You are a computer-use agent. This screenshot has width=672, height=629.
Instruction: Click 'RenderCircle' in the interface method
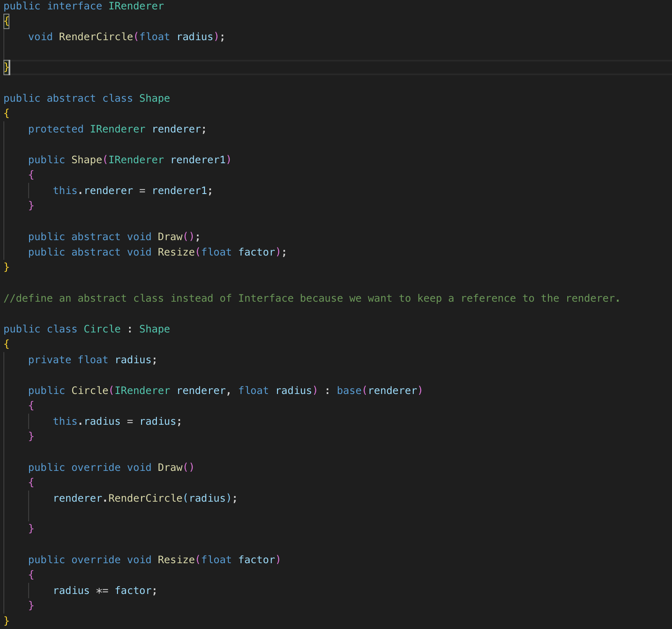point(96,37)
